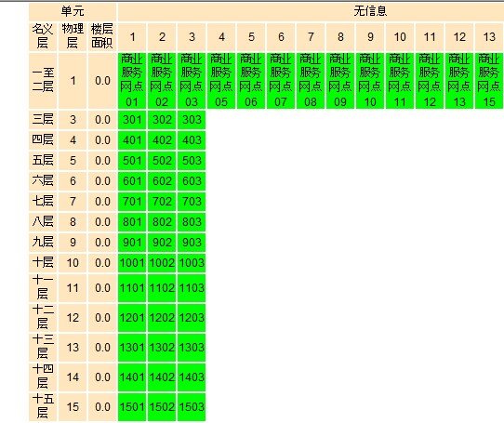
Task: Click the 单元 header cell
Action: tap(73, 12)
